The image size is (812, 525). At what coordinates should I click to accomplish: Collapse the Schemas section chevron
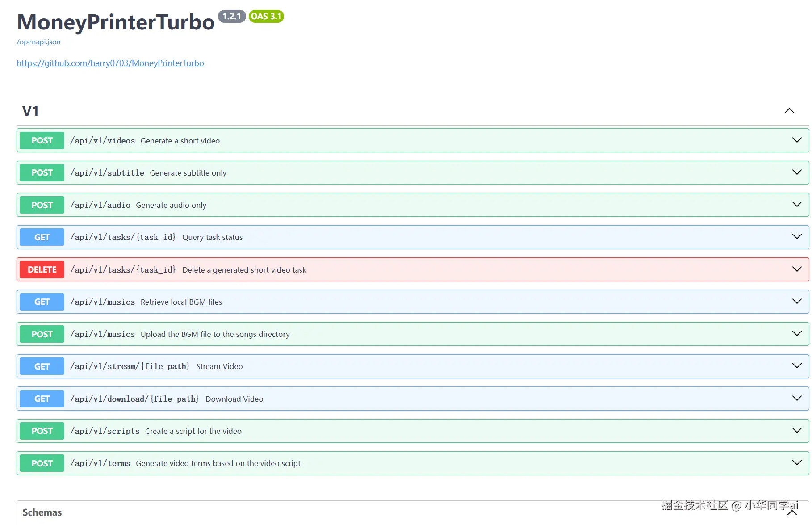point(792,512)
